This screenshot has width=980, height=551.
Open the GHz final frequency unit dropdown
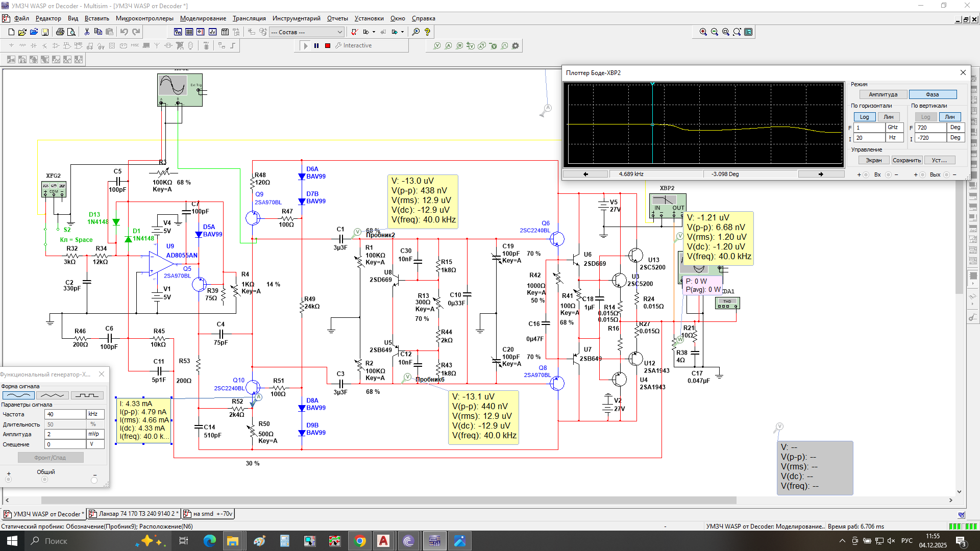[x=895, y=128]
